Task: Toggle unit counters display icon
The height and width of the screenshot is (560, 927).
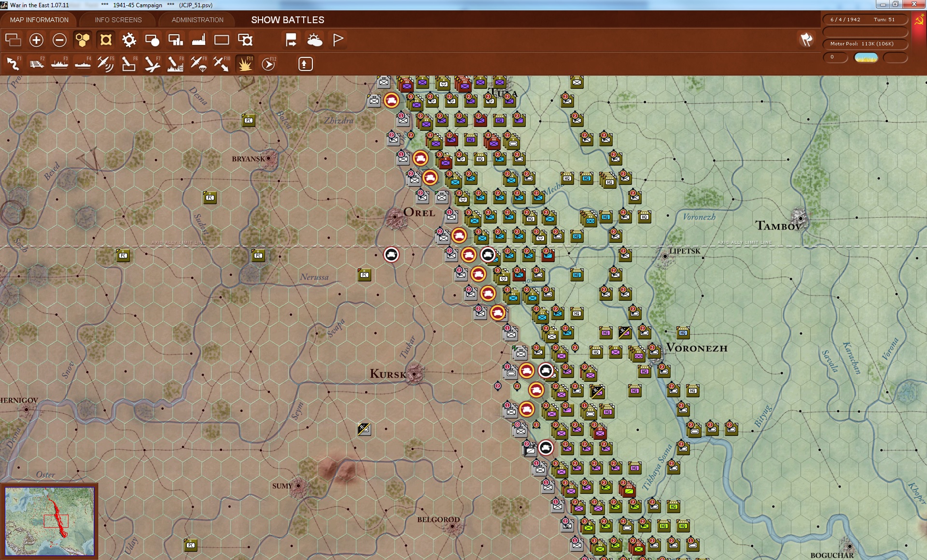Action: click(x=106, y=40)
